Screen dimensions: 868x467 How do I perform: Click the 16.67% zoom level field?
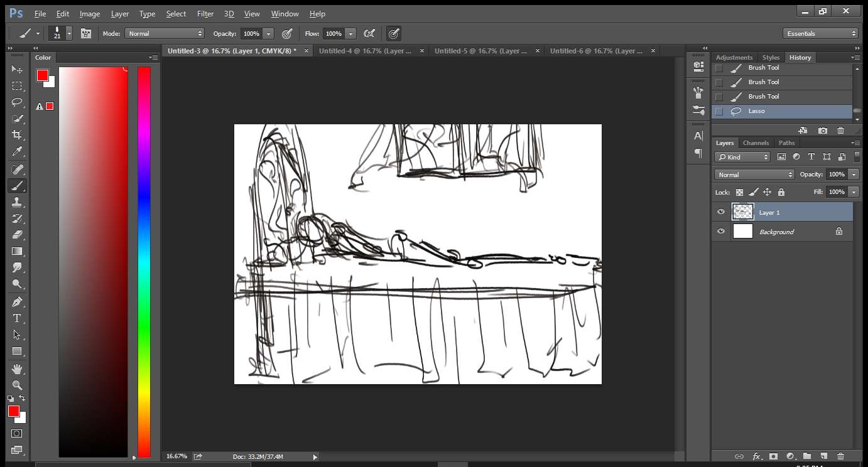176,456
